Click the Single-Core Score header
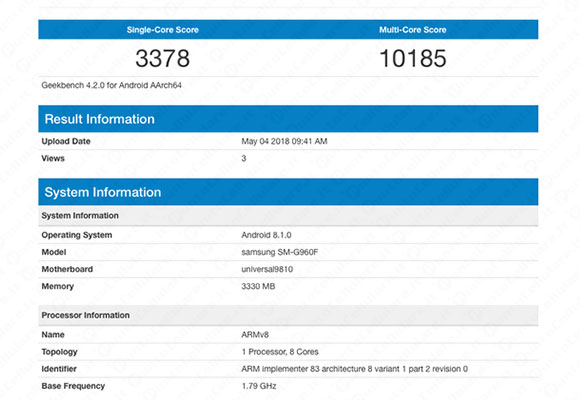580x400 pixels. tap(163, 30)
